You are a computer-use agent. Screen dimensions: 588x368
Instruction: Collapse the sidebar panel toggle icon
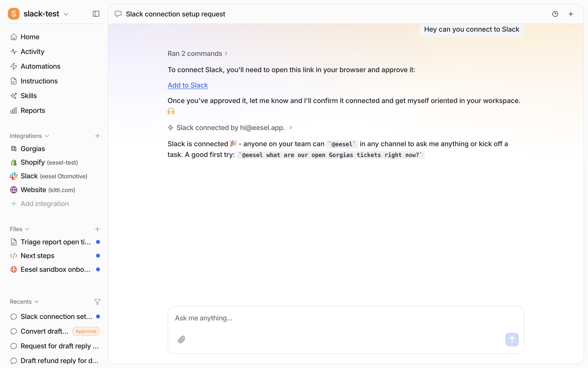(96, 14)
